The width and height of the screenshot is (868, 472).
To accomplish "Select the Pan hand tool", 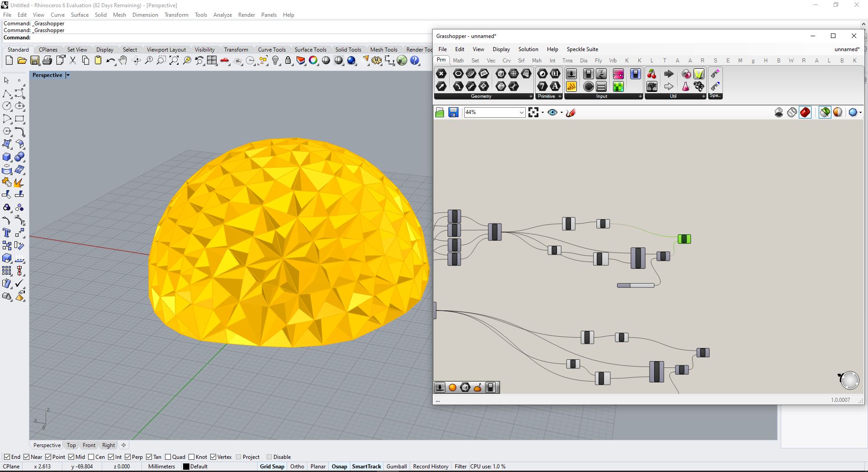I will 123,61.
